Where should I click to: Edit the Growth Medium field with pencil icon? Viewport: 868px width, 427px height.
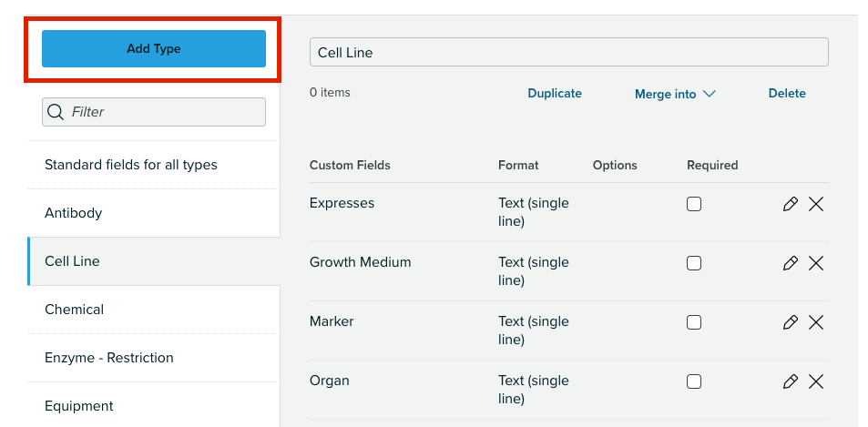(791, 263)
